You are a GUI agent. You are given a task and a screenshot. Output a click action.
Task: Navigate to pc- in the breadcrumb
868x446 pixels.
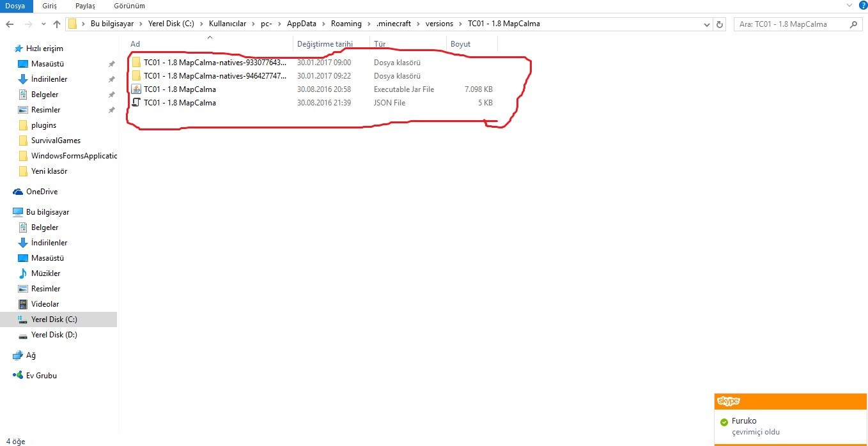click(x=267, y=24)
